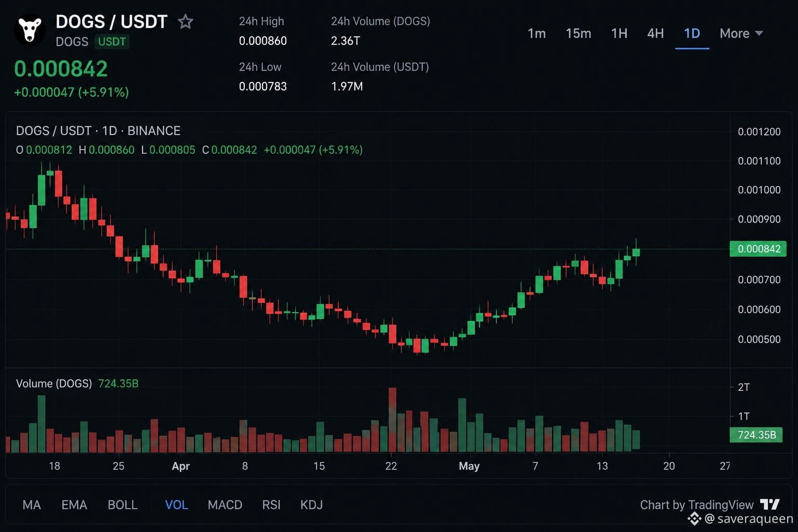Screen dimensions: 798x532
Task: Expand the More timeframes dropdown
Action: (741, 33)
